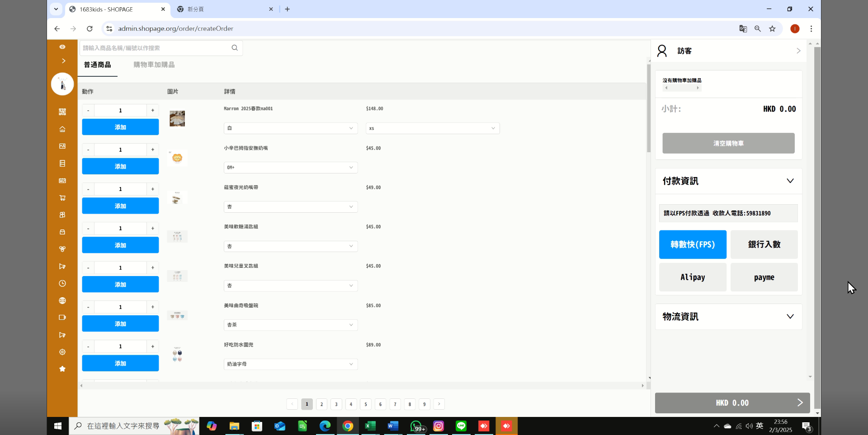The width and height of the screenshot is (868, 435).
Task: Open the clock history icon in the sidebar
Action: [62, 283]
